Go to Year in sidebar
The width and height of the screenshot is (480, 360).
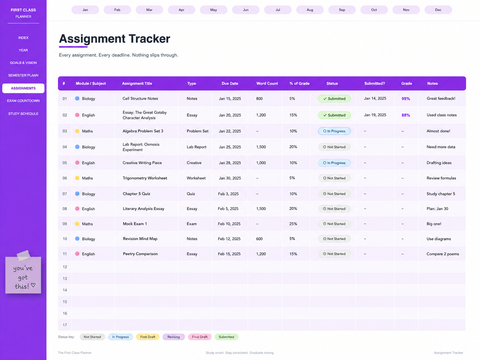23,50
